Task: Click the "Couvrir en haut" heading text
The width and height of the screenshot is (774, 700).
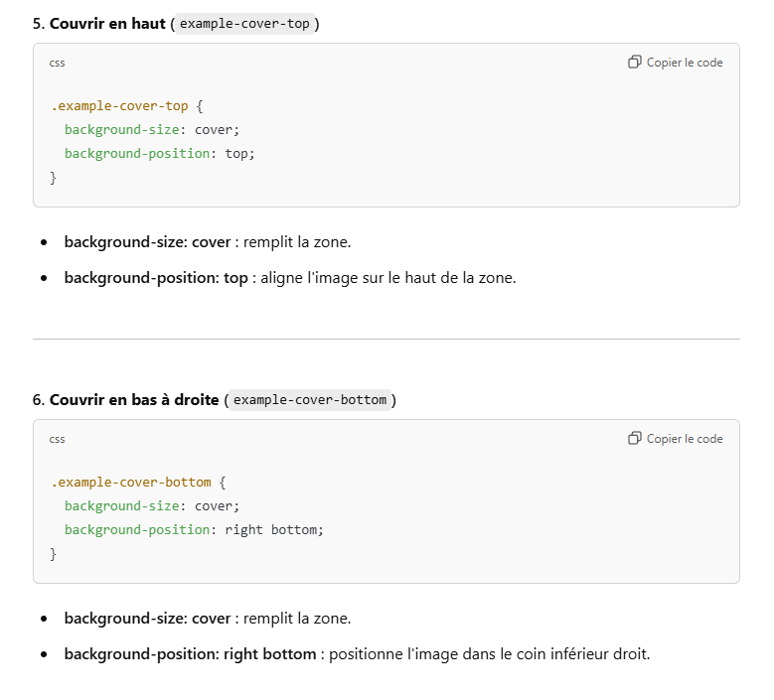Action: click(107, 23)
